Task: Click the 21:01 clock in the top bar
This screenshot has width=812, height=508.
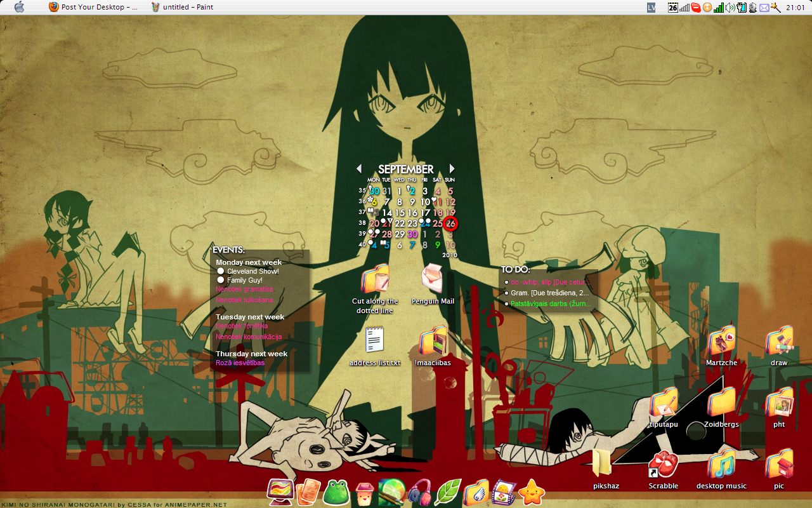Action: tap(796, 8)
